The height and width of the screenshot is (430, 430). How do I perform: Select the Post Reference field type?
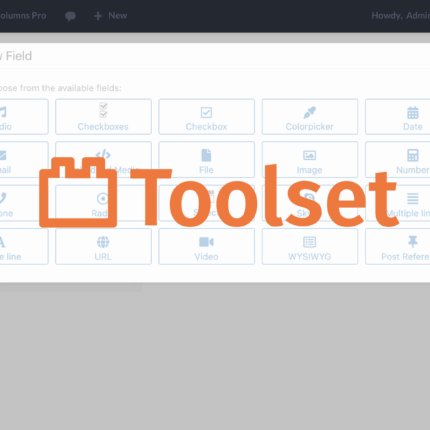pos(398,247)
